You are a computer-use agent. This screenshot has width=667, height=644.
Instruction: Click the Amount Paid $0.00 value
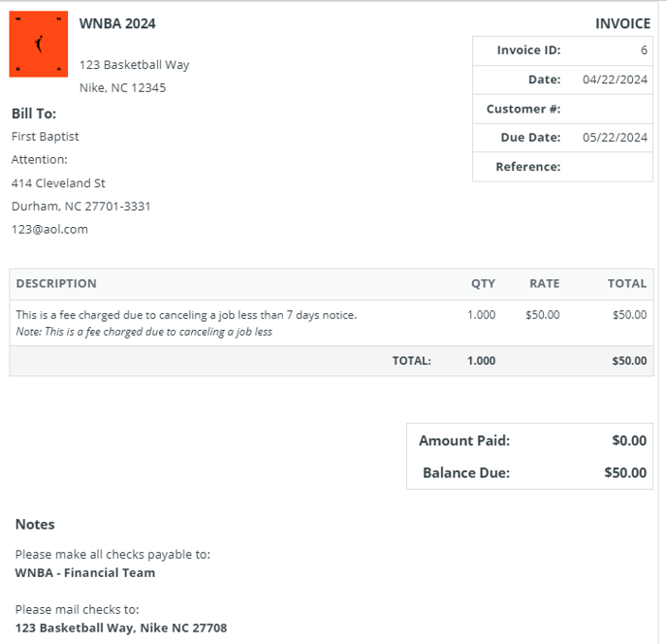629,440
